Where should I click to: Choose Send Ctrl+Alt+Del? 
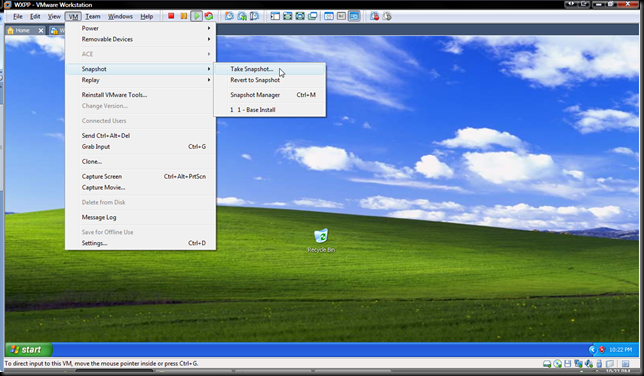point(140,136)
